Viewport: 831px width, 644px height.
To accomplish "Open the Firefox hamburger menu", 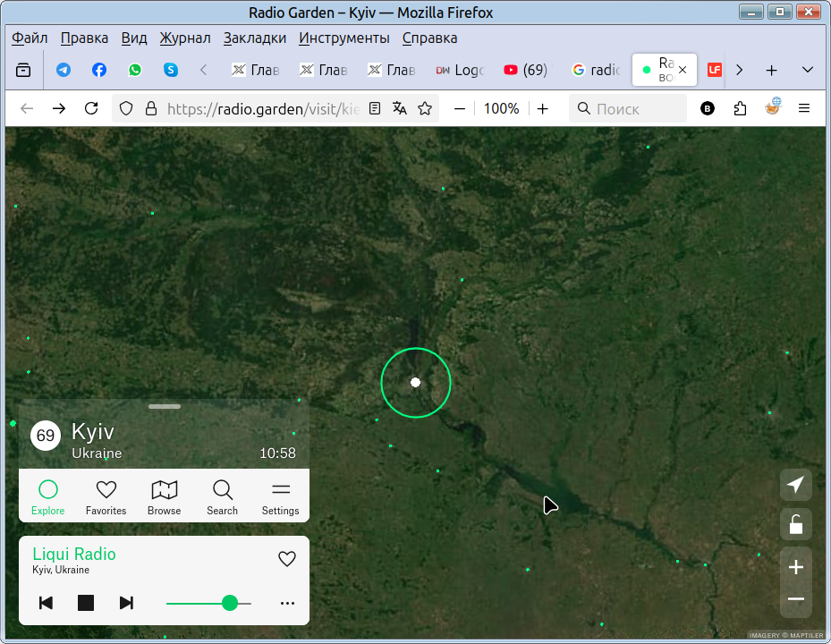I will (804, 108).
